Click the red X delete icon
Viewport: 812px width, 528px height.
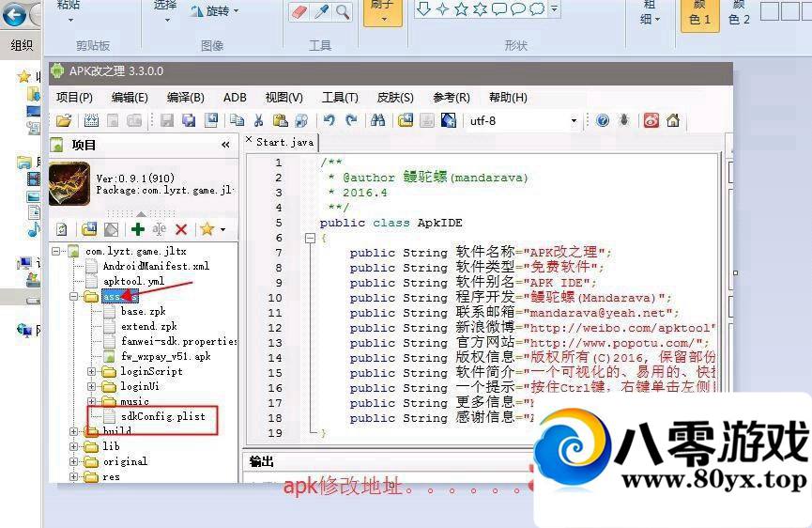[181, 229]
